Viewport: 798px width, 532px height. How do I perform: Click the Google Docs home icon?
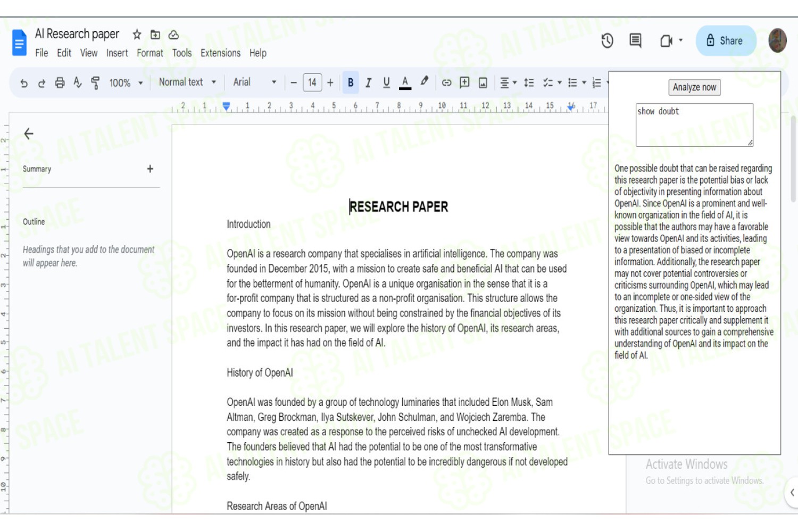(19, 43)
